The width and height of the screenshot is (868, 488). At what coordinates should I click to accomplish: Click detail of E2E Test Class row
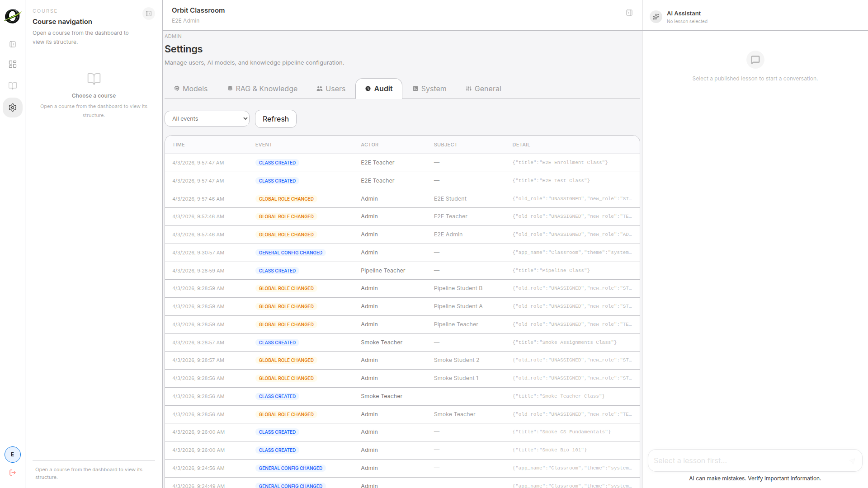click(551, 181)
